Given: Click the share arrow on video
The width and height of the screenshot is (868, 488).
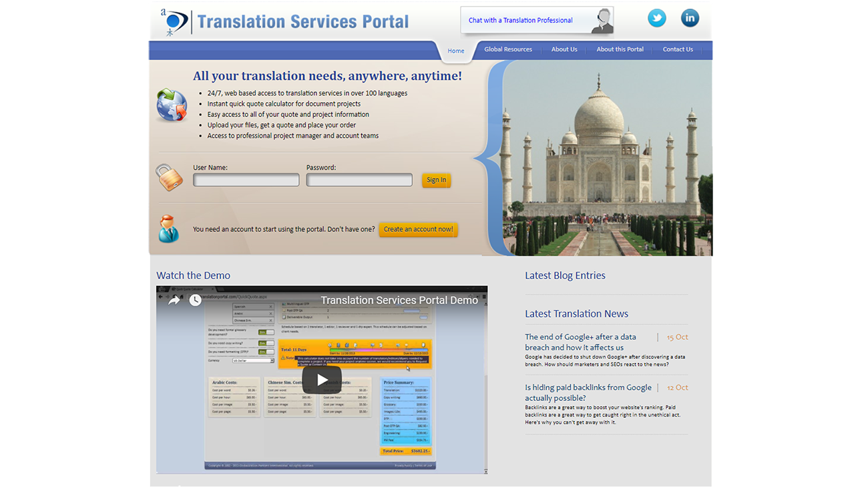Looking at the screenshot, I should coord(174,300).
